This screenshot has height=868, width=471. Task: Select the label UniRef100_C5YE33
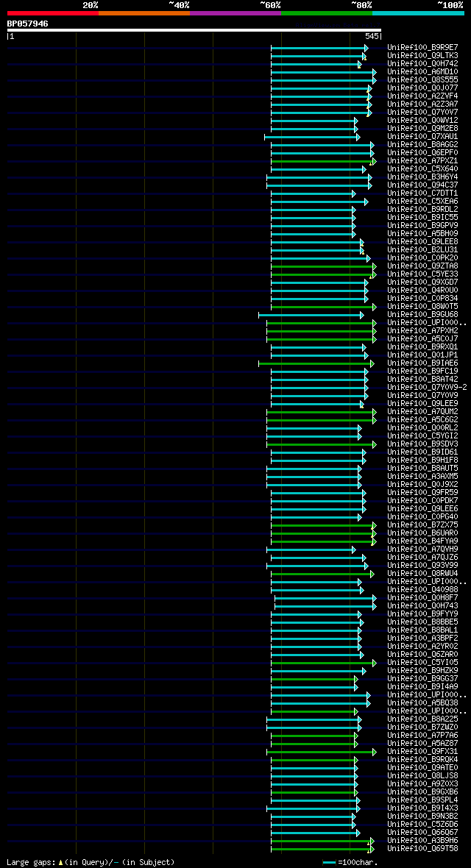pyautogui.click(x=422, y=274)
